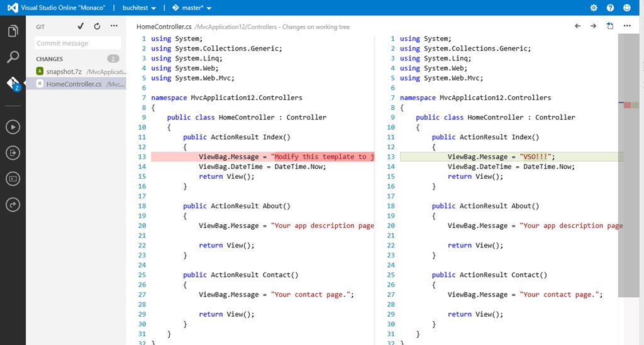Open the Console panel icon in sidebar
This screenshot has height=345, width=644.
13,178
